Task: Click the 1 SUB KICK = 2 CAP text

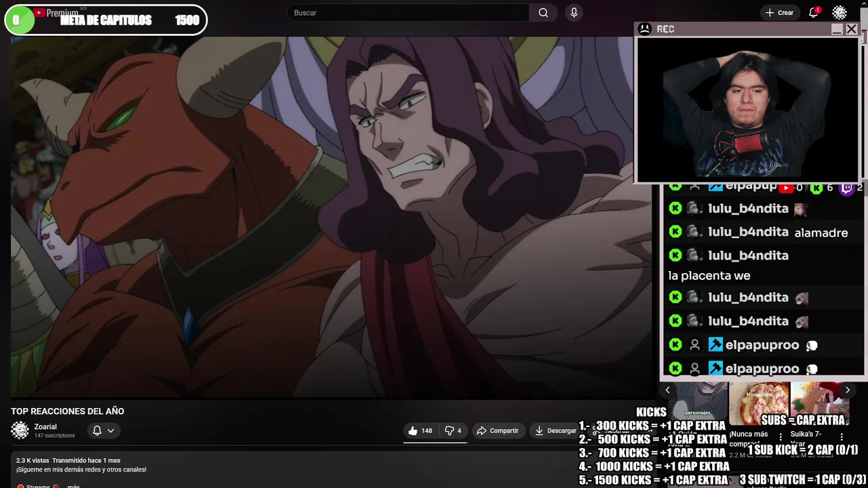Action: click(803, 450)
